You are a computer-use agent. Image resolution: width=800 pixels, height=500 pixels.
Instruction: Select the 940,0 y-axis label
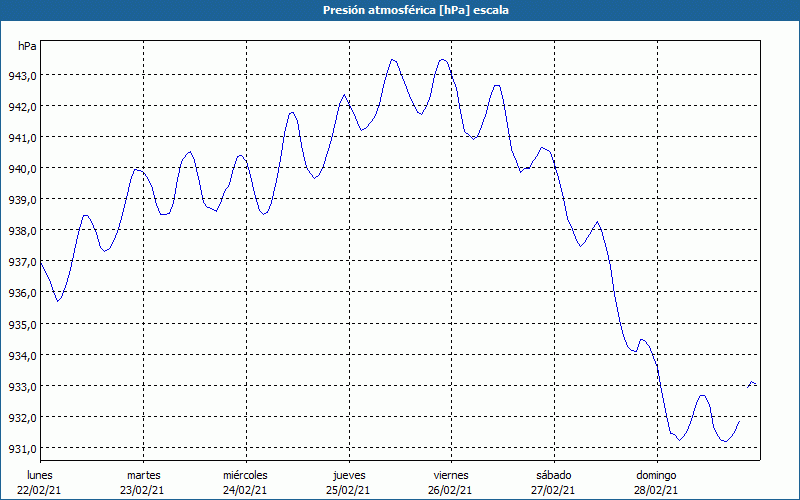22,169
